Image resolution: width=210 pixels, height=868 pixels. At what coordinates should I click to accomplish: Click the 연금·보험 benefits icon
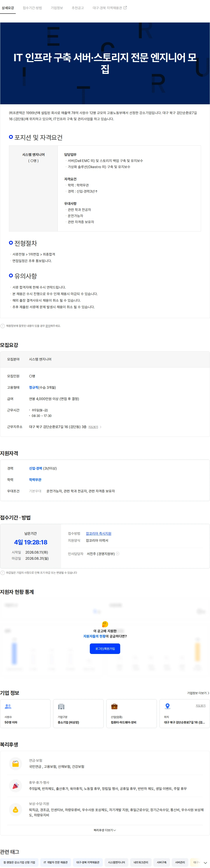16,763
